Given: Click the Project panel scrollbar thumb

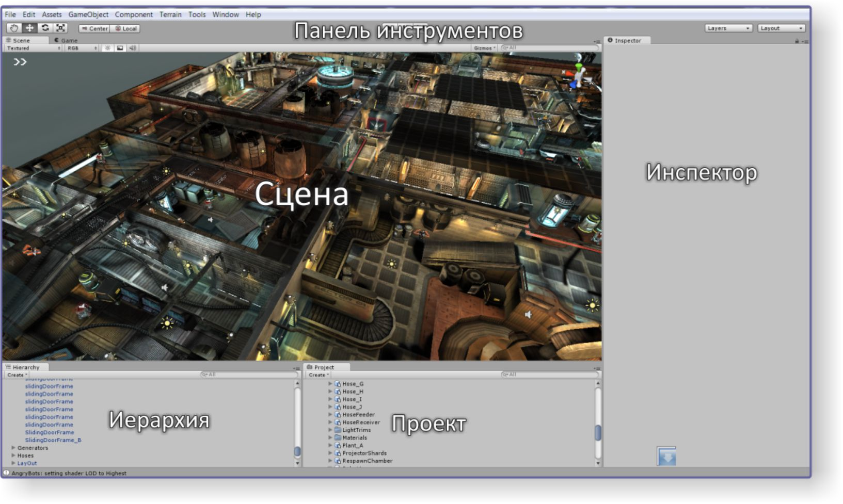Looking at the screenshot, I should tap(598, 433).
